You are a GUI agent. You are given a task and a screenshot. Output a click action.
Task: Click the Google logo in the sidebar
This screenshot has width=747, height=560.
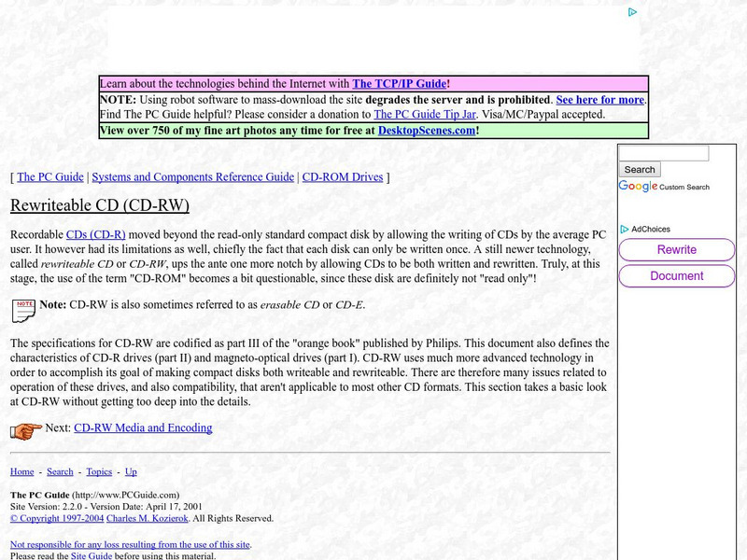637,185
